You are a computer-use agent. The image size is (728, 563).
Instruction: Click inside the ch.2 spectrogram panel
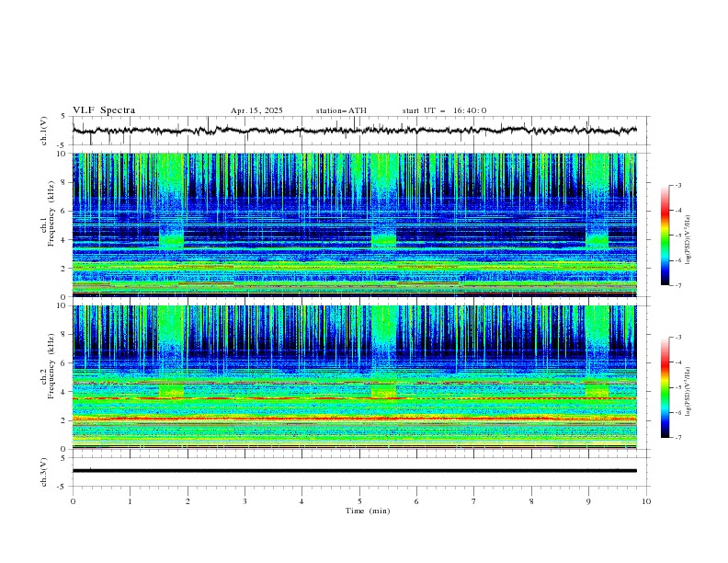[354, 377]
